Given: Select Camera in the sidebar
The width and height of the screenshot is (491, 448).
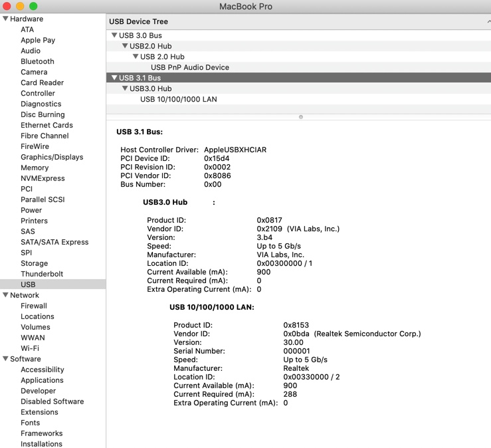Looking at the screenshot, I should (34, 72).
